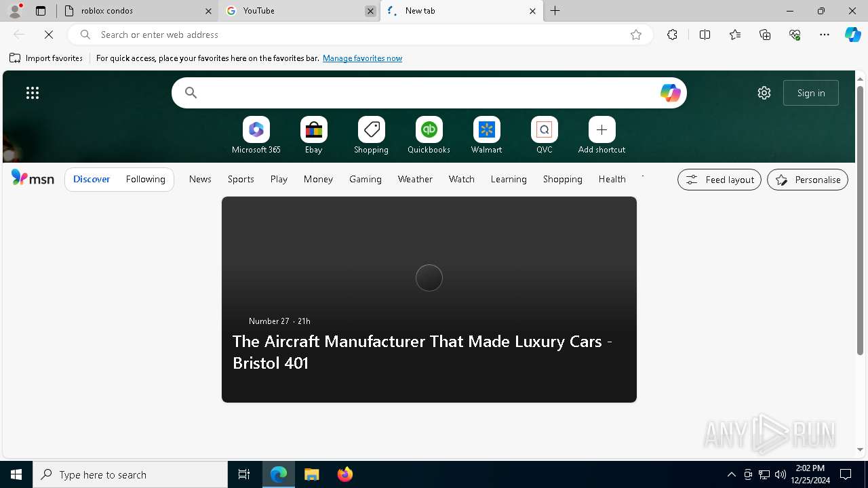
Task: Open the app launcher grid
Action: (33, 93)
